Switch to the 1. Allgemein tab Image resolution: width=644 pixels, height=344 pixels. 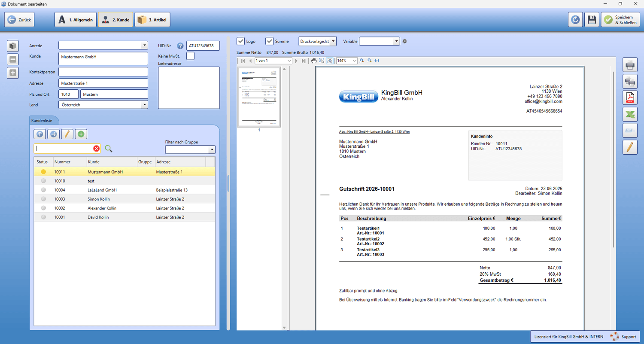[x=75, y=20]
